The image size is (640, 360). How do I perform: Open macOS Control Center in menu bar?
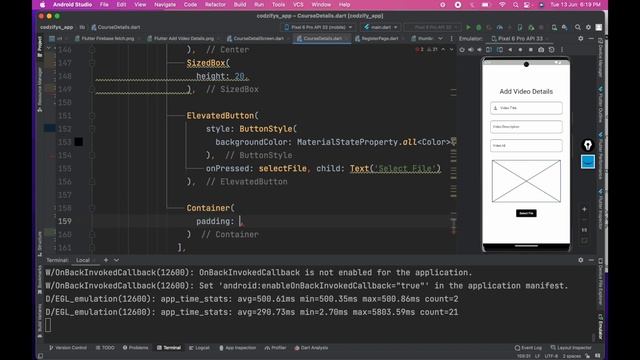point(527,5)
